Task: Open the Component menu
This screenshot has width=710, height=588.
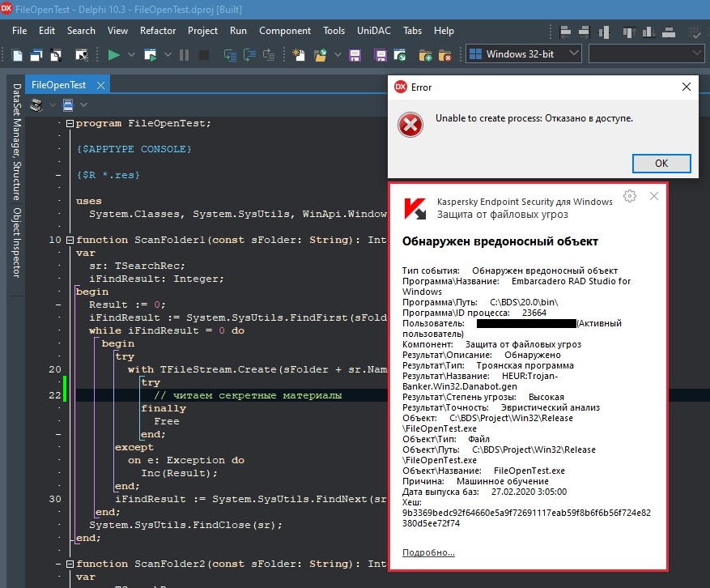Action: coord(285,31)
